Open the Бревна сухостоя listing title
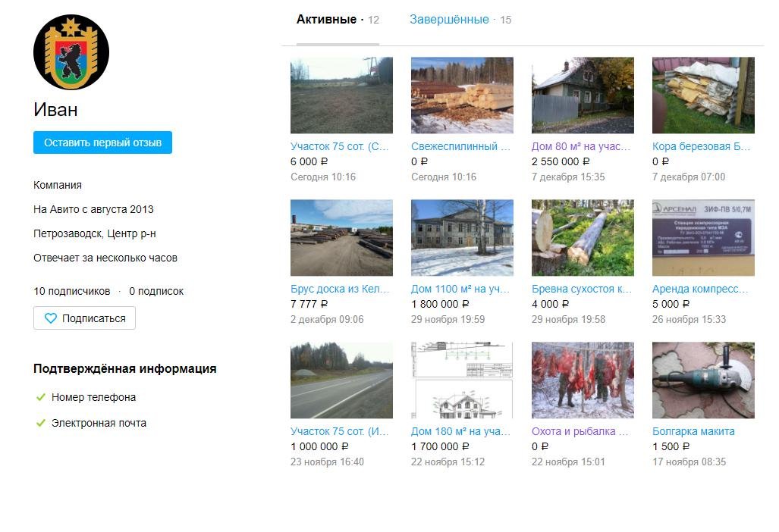 coord(582,289)
